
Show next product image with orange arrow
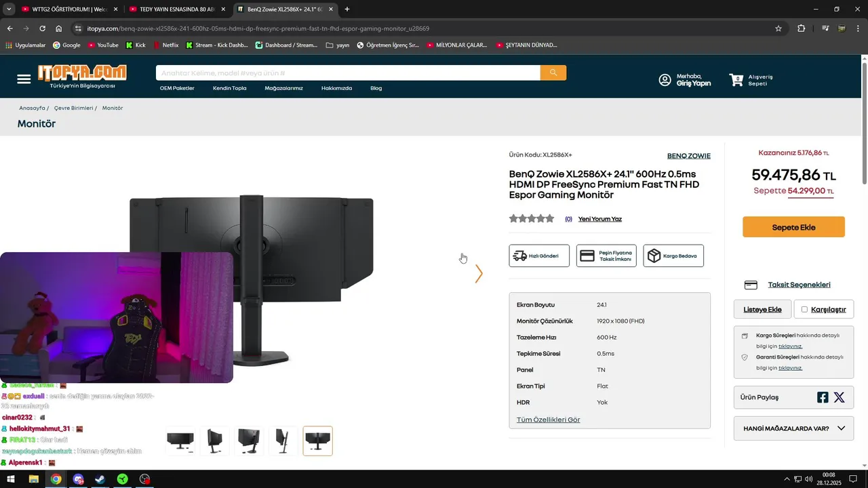coord(479,274)
